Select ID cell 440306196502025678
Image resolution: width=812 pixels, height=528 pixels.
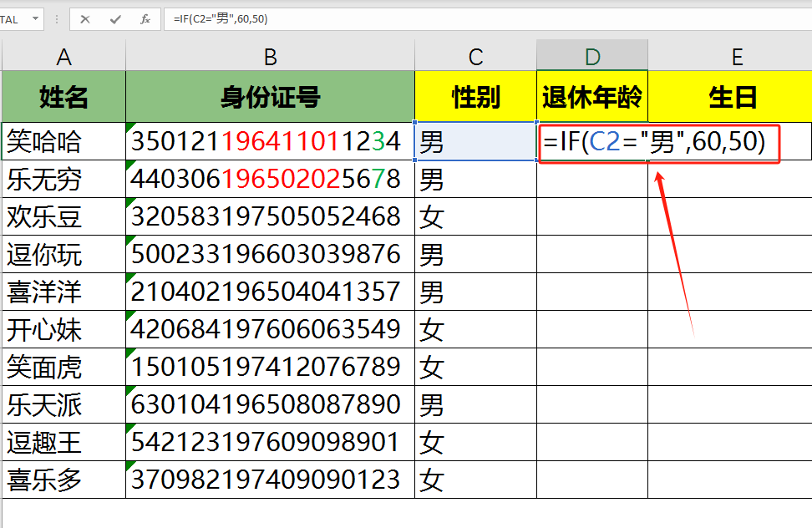coord(271,179)
